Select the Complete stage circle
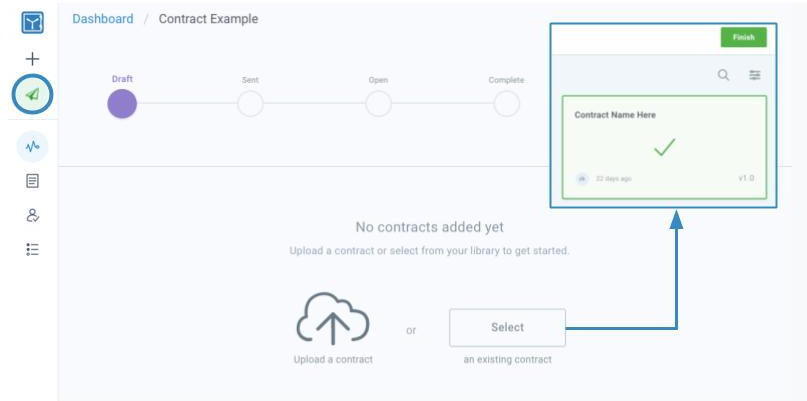The width and height of the screenshot is (807, 401). pyautogui.click(x=506, y=103)
